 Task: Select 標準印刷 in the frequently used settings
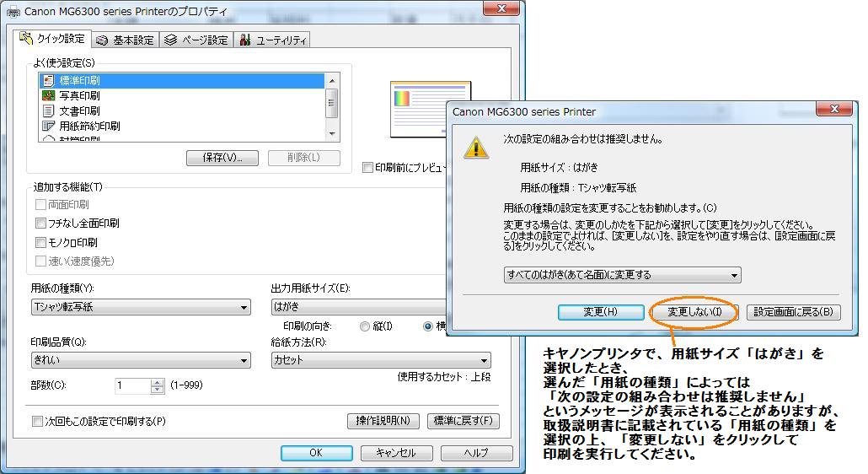181,80
